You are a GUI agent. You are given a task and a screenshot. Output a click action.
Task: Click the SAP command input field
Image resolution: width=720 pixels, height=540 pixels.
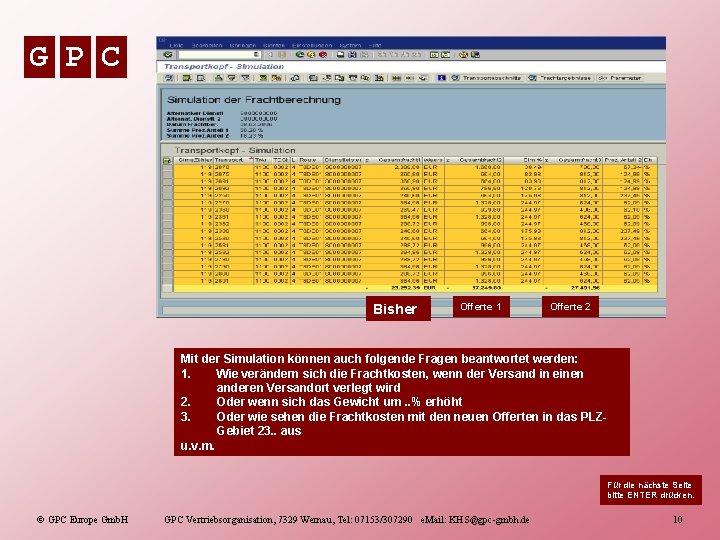[x=219, y=55]
